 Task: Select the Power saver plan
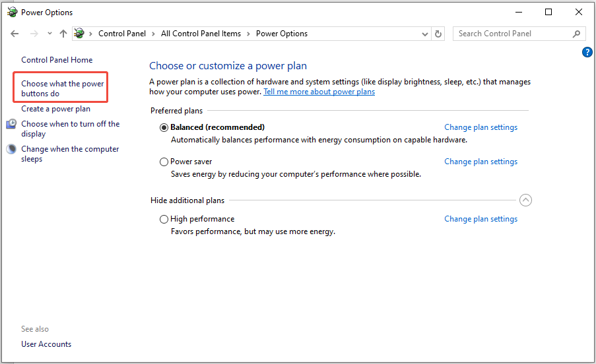tap(164, 162)
